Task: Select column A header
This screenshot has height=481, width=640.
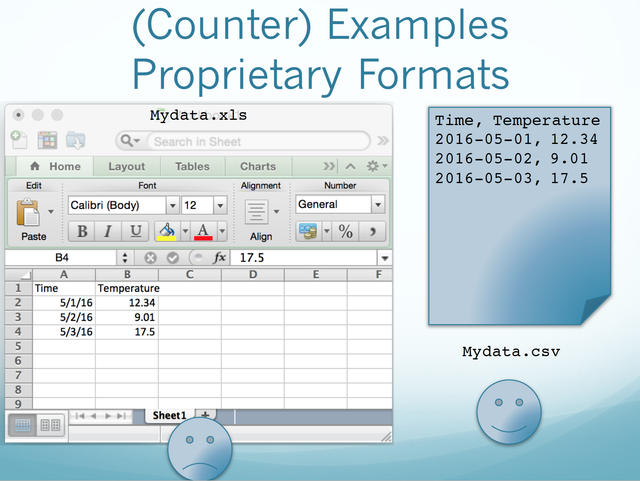Action: 64,274
